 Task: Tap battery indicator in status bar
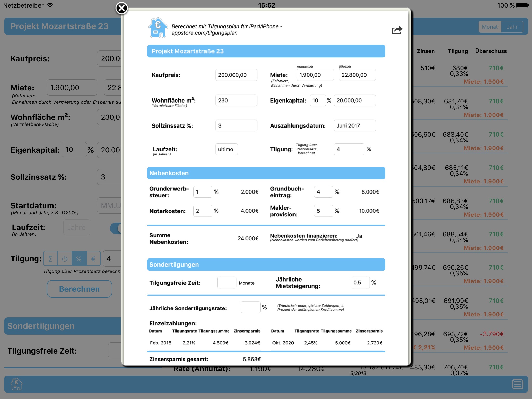pos(522,5)
